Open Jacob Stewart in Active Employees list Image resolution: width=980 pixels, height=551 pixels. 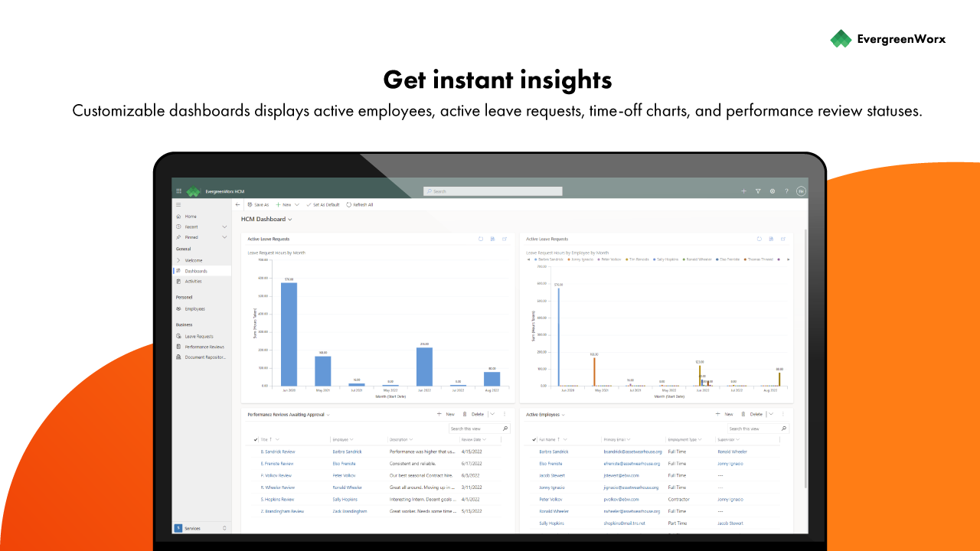click(x=552, y=475)
